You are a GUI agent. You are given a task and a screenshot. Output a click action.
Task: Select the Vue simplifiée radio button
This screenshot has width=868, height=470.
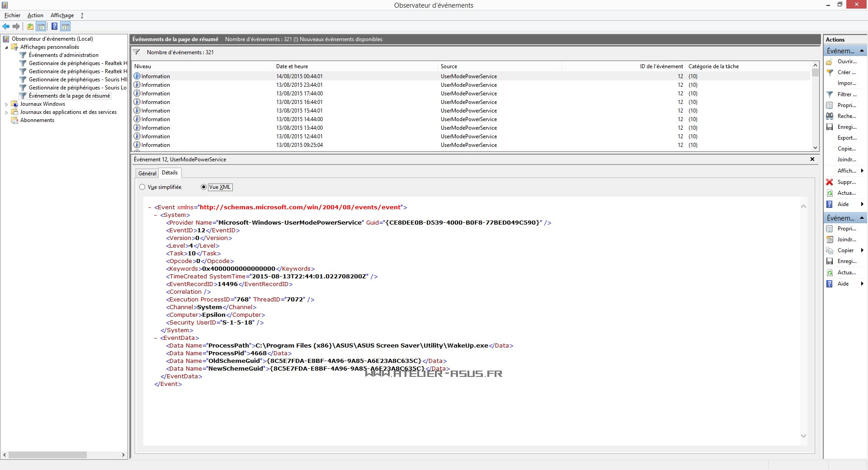pos(142,187)
